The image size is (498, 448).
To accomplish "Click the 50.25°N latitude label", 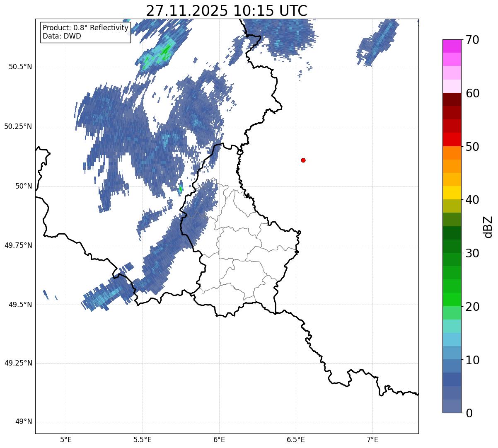I will tap(18, 126).
